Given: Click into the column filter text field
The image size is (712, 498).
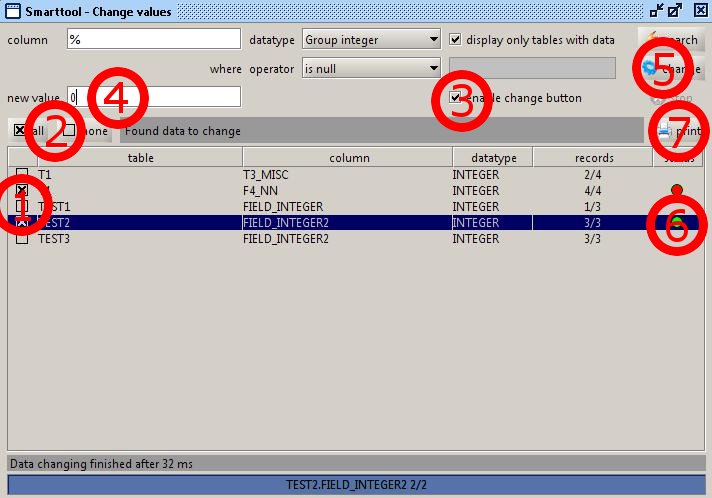Looking at the screenshot, I should [154, 40].
